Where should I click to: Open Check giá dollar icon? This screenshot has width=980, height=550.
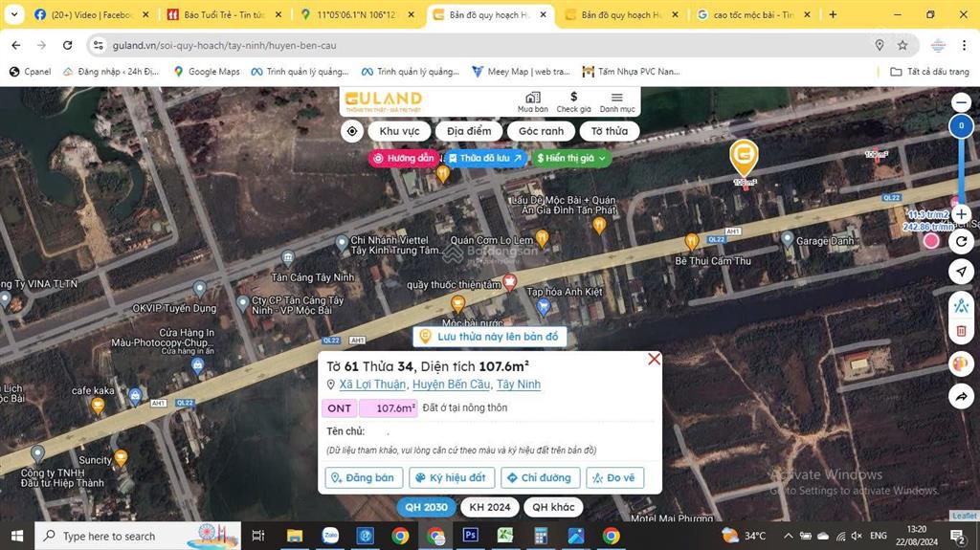[x=574, y=102]
